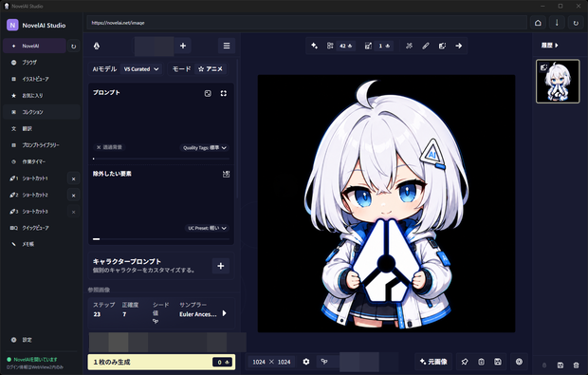Open ブラウザ in the sidebar
Viewport: 588px width, 375px height.
tap(41, 63)
